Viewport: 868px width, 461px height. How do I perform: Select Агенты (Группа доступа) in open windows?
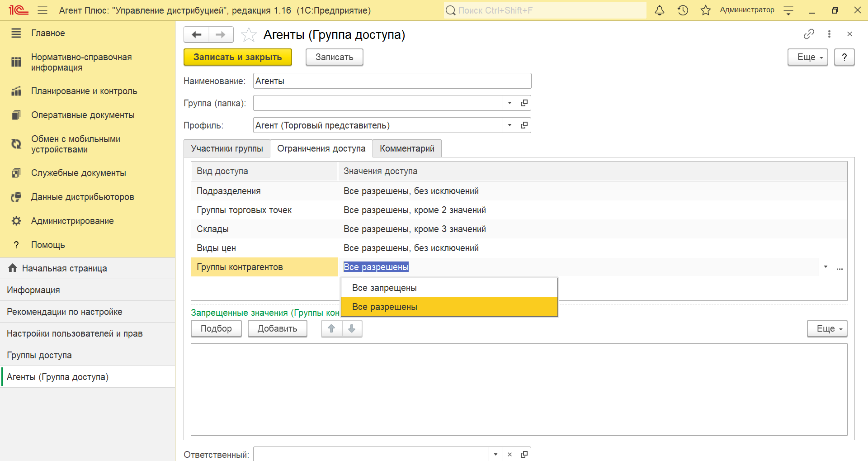87,377
